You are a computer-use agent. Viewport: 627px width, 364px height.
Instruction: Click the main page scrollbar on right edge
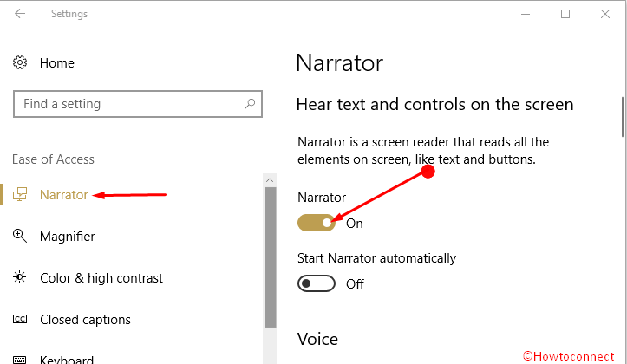point(622,117)
